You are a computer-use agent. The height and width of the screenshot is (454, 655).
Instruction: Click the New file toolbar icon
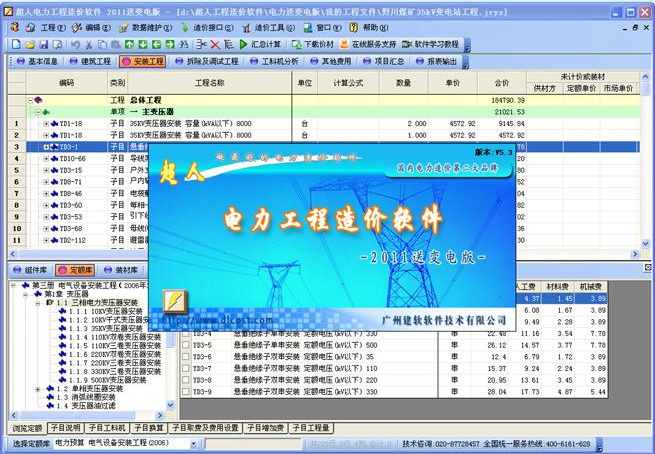coord(16,44)
